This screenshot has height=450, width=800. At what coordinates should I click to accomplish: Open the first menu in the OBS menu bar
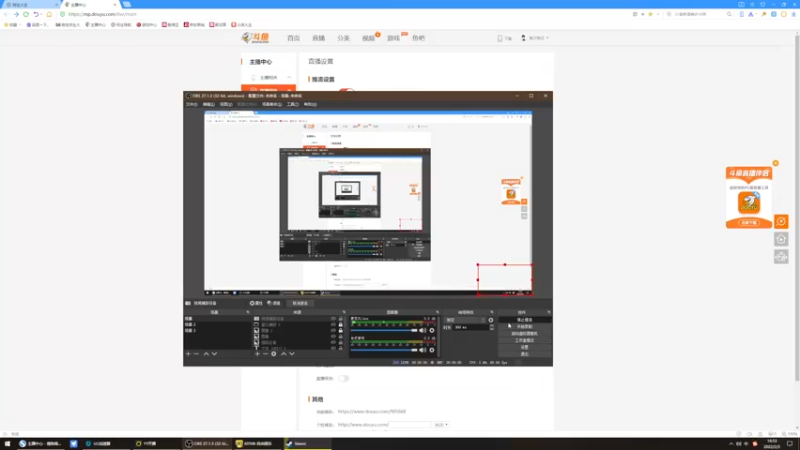191,104
